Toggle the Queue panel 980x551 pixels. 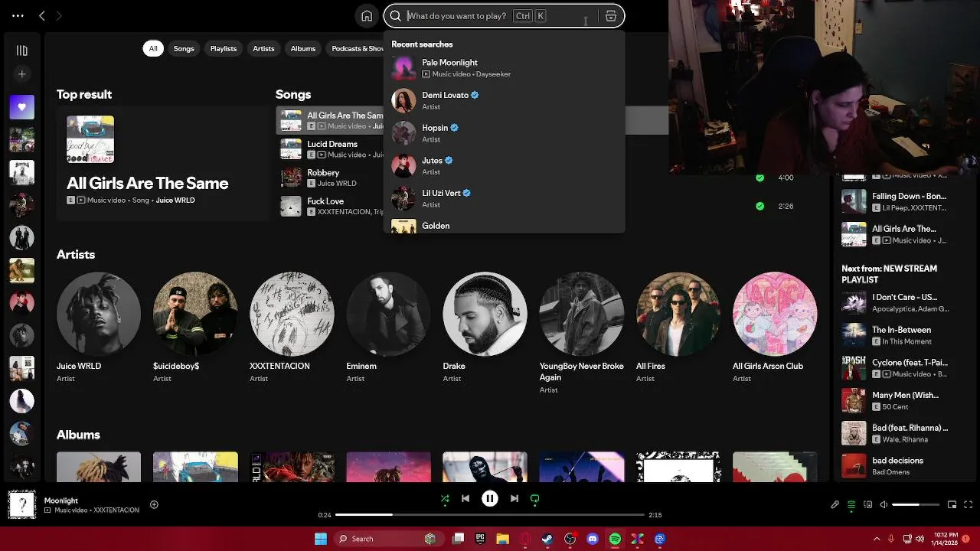(x=851, y=505)
